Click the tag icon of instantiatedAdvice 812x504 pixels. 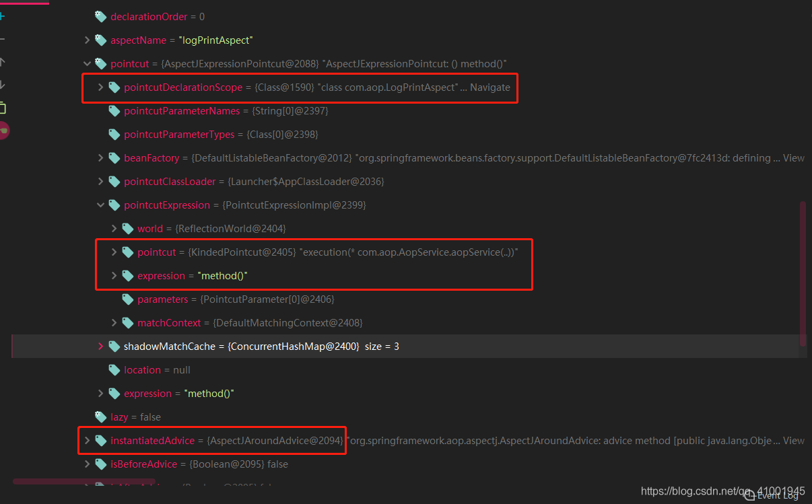(x=101, y=441)
